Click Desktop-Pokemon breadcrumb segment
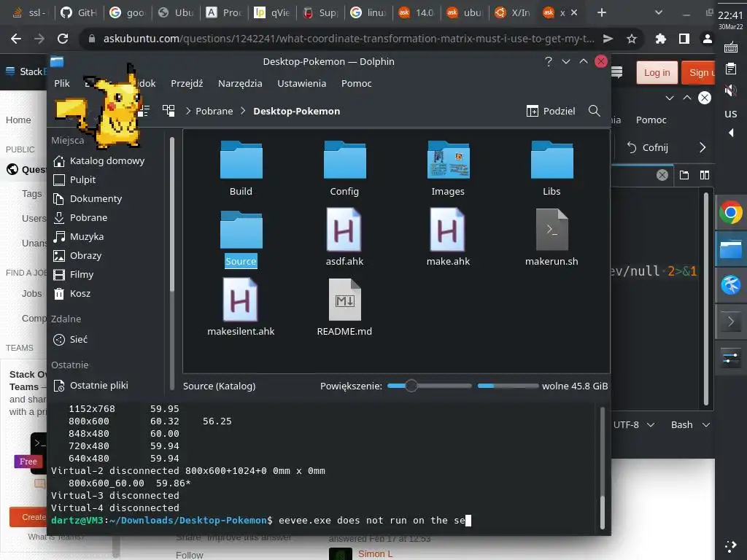 296,111
